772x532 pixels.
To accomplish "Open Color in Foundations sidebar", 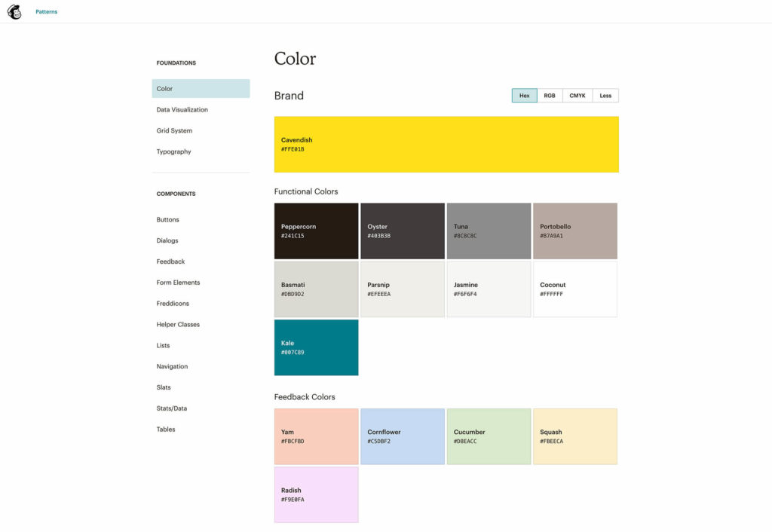I will coord(201,89).
